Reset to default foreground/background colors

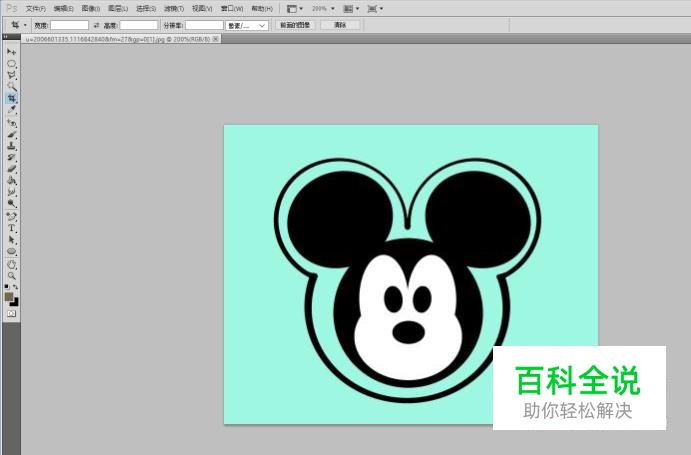7,287
